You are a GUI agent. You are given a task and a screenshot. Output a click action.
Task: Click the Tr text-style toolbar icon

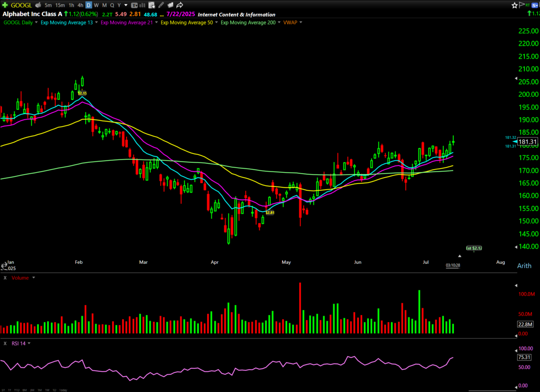pos(134,5)
